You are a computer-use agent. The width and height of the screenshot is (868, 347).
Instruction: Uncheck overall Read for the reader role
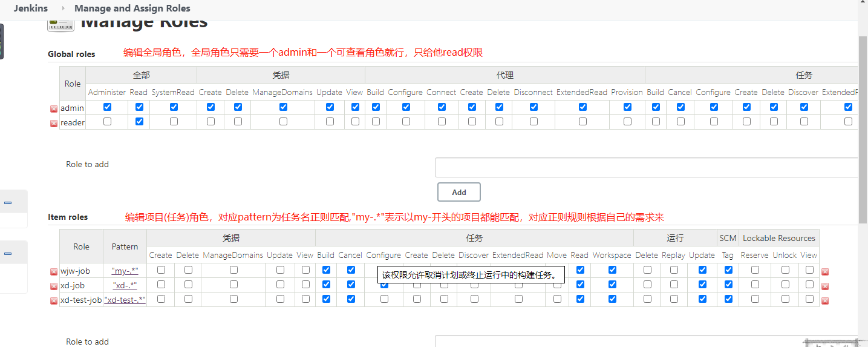(x=139, y=121)
